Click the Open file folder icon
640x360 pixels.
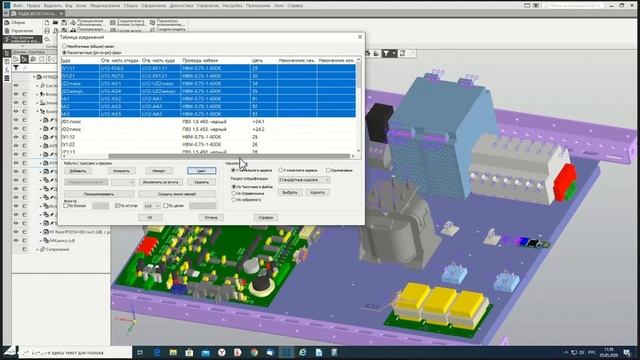(x=56, y=23)
